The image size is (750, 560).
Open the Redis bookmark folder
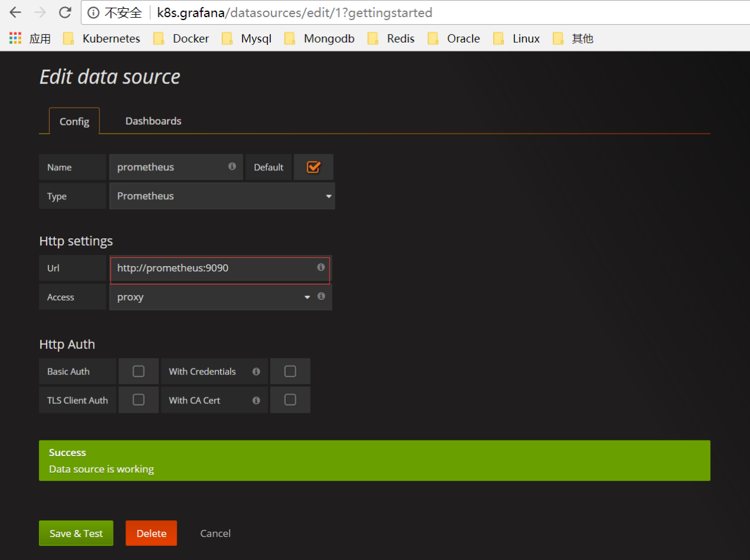[391, 38]
